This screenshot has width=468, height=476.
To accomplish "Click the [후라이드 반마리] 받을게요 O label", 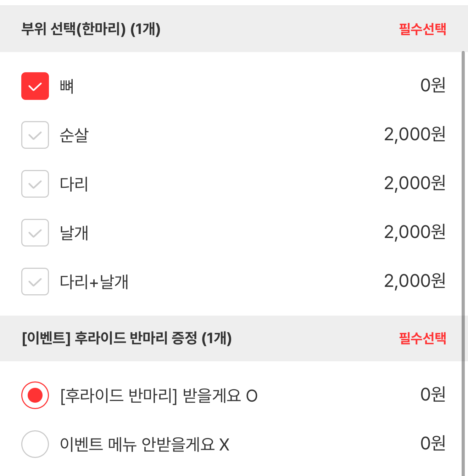I will [x=159, y=396].
